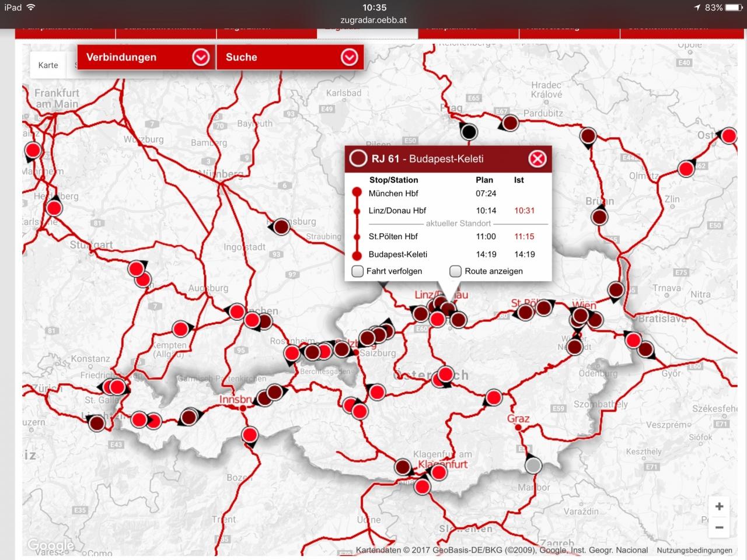
Task: Check the Route anzeigen checkbox
Action: click(456, 271)
